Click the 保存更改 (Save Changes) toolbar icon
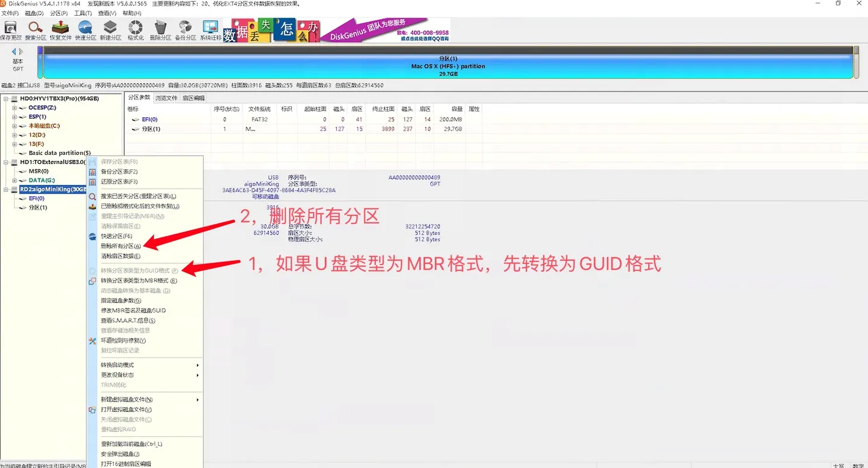Screen dimensions: 868x468 coord(10,28)
